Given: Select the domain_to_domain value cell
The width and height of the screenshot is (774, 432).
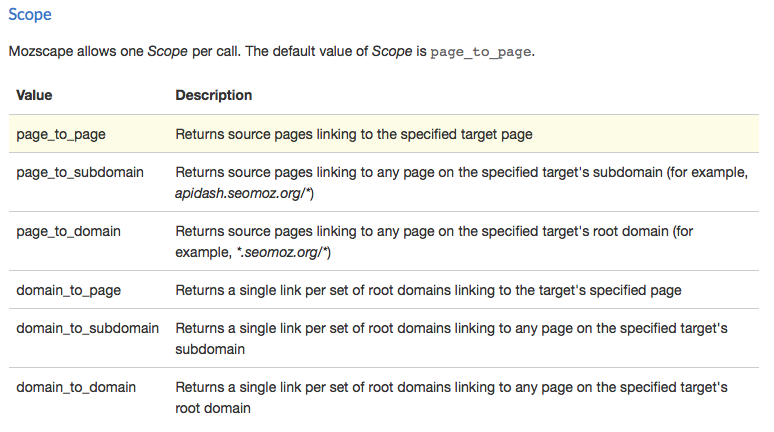Looking at the screenshot, I should [76, 386].
